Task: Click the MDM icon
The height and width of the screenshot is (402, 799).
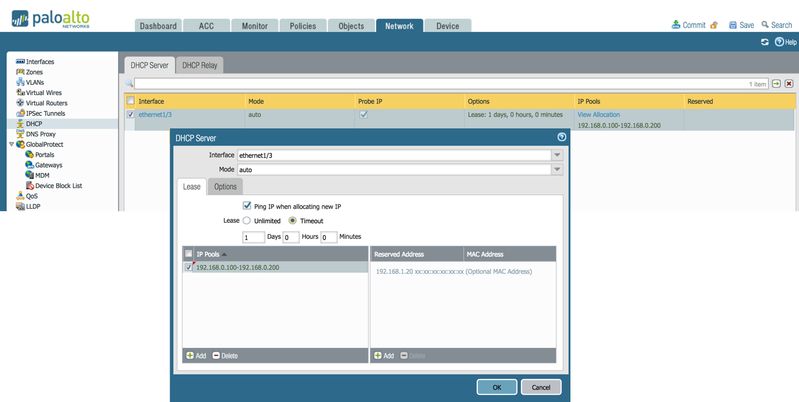Action: [30, 175]
